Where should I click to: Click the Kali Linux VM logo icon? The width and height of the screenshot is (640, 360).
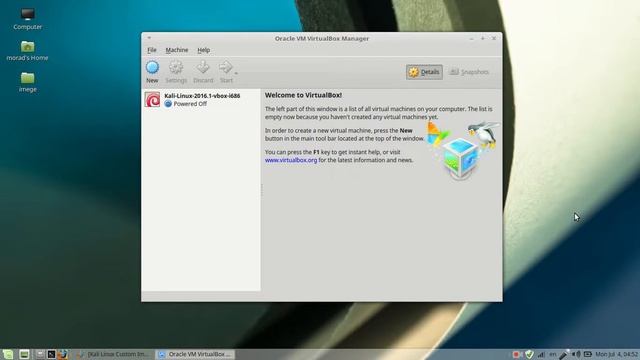pyautogui.click(x=152, y=100)
